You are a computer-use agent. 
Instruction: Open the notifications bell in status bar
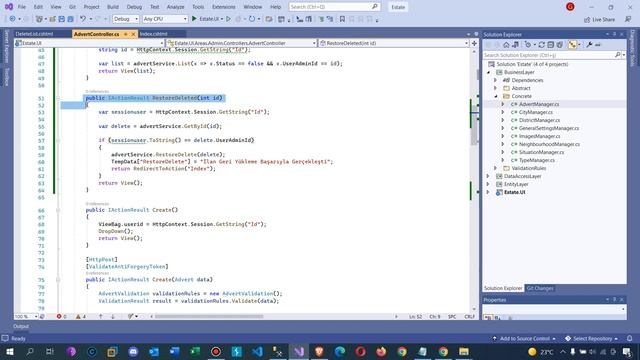coord(629,338)
